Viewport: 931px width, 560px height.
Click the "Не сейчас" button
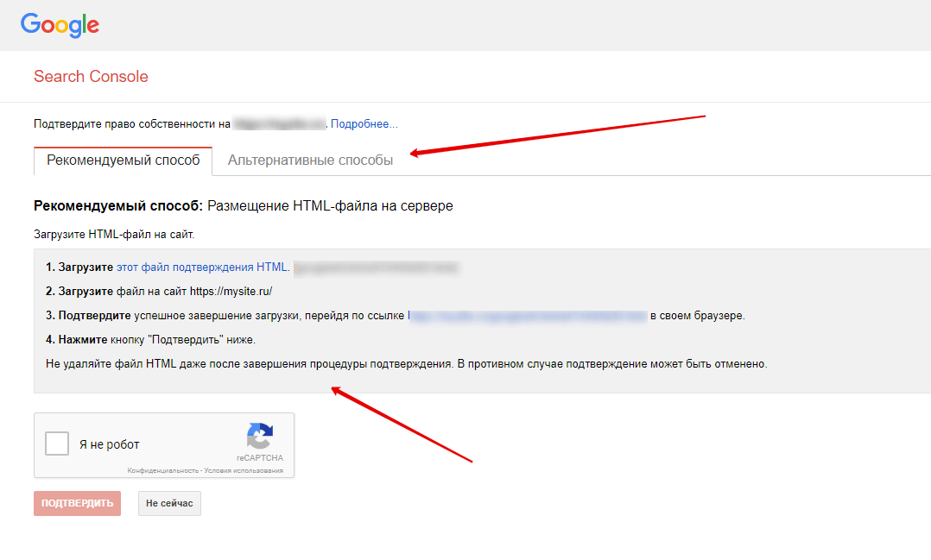point(169,503)
